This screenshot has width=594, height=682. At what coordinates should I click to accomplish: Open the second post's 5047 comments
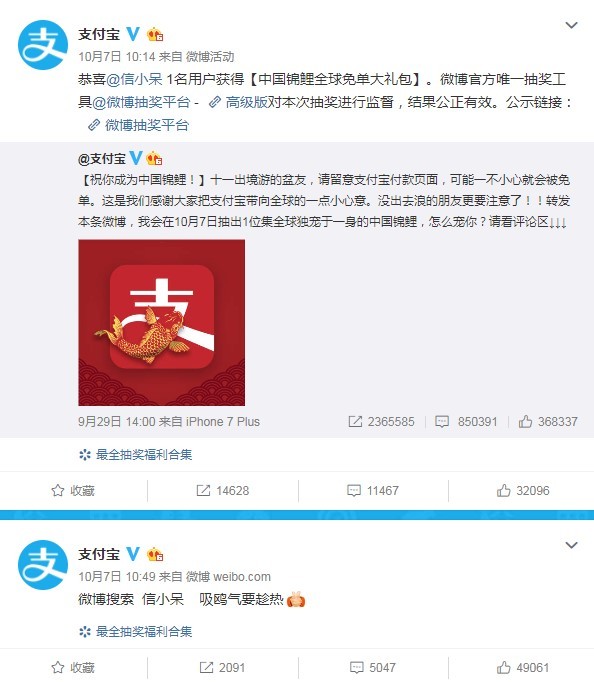pos(373,667)
